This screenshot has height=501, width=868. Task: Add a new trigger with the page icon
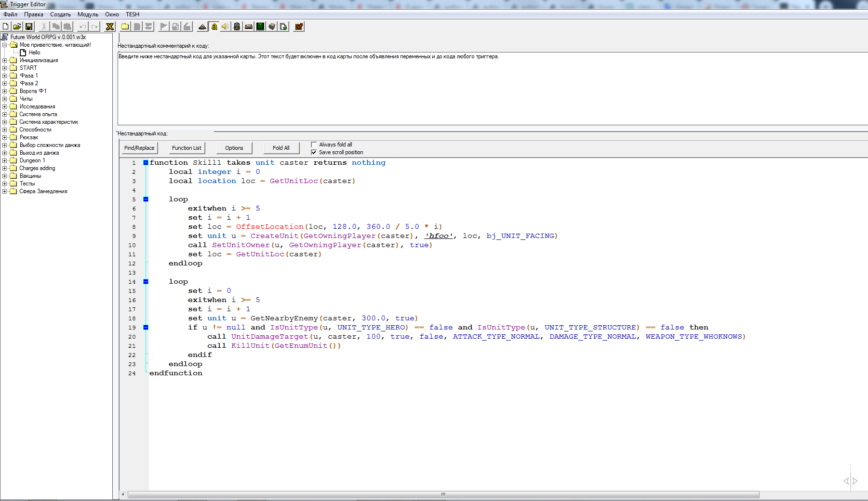(137, 26)
